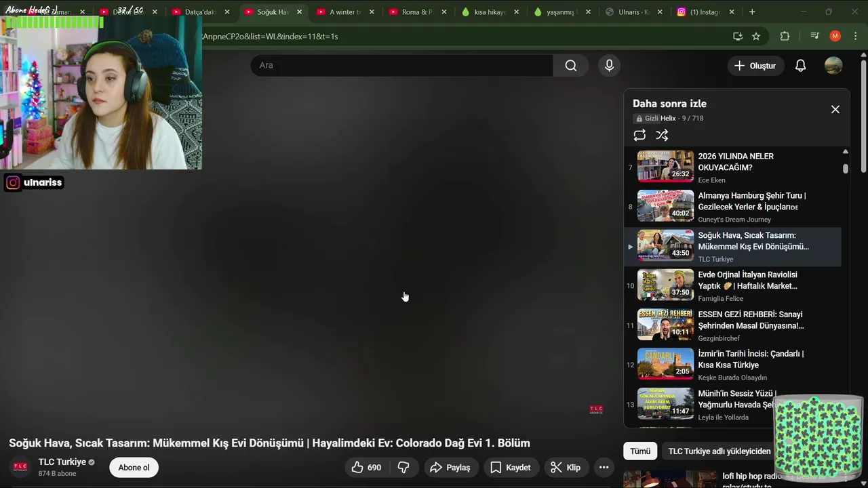Like the video with 690 likes
The height and width of the screenshot is (488, 868).
pos(366,467)
